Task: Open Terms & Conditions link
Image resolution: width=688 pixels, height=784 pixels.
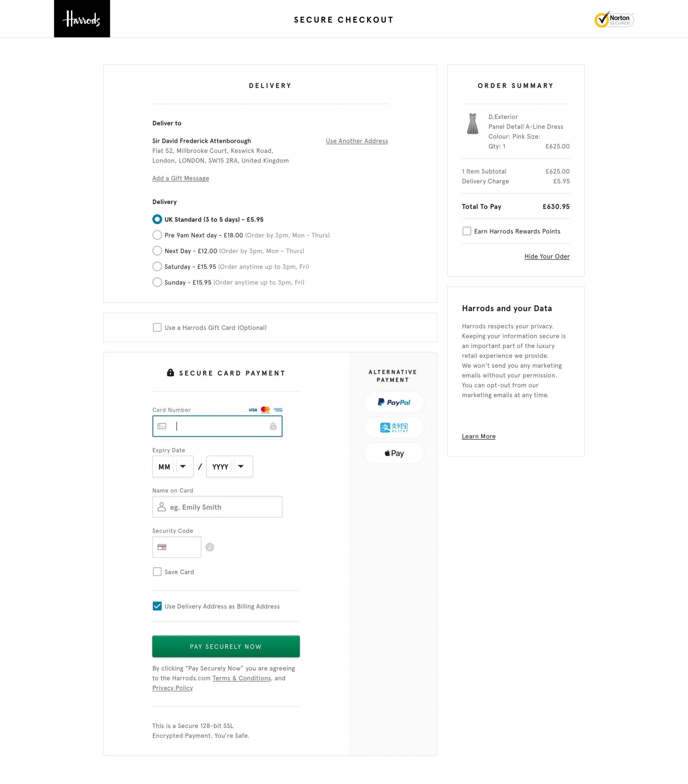Action: (242, 678)
